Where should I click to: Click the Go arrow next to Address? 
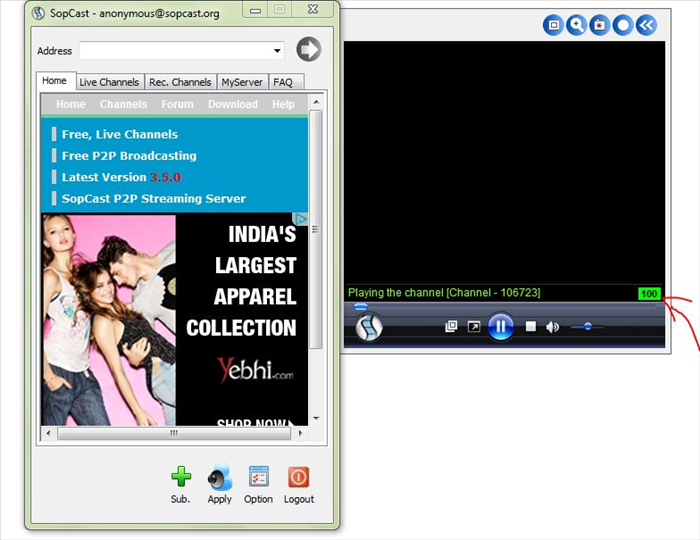coord(308,49)
